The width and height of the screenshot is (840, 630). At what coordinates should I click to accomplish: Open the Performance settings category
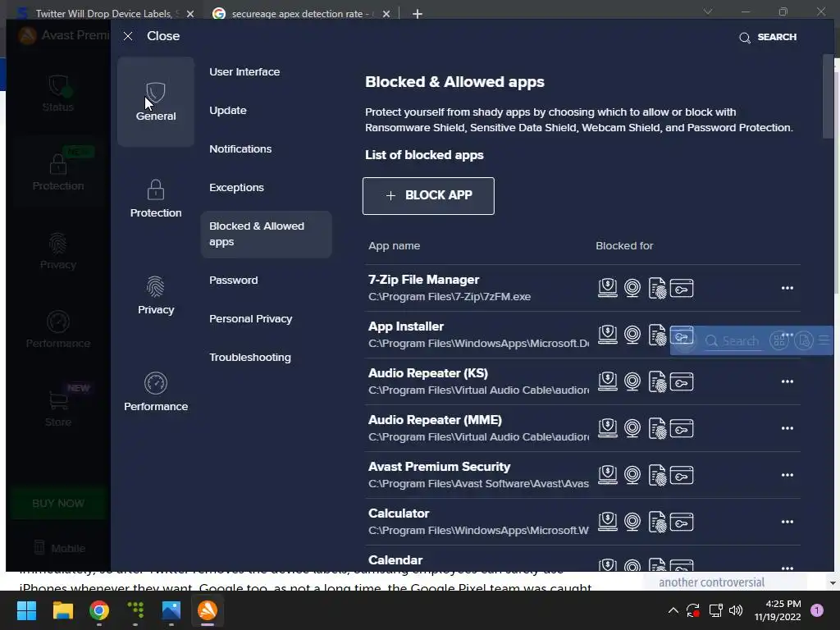click(155, 393)
